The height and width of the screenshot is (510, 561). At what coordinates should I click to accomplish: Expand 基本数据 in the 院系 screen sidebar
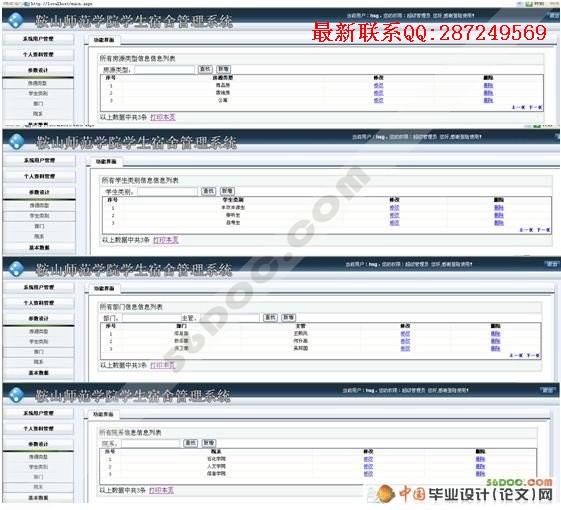tap(38, 498)
